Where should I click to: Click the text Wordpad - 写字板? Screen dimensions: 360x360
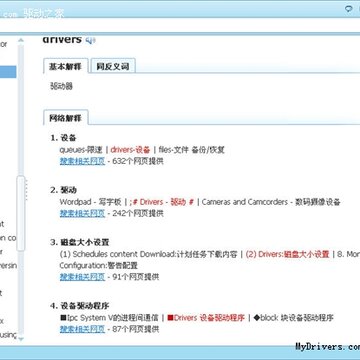[x=90, y=202]
